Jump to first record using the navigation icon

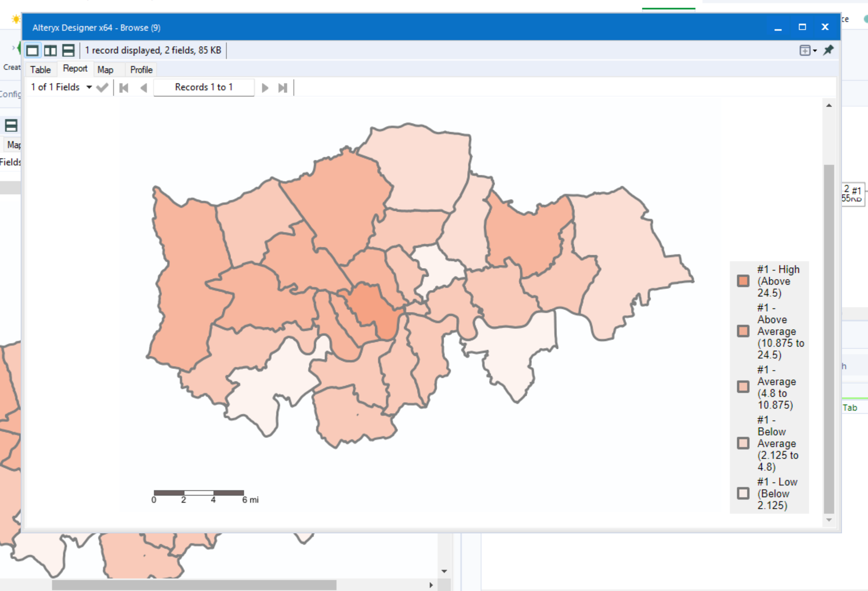tap(123, 87)
